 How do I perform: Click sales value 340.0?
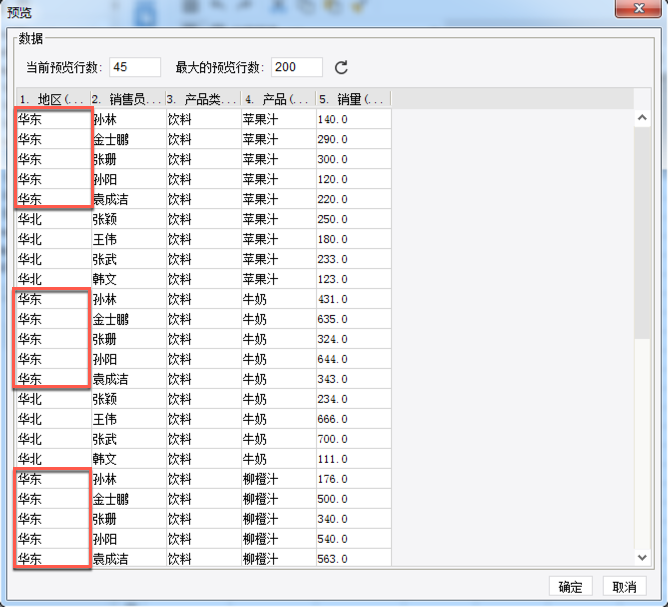pyautogui.click(x=332, y=519)
